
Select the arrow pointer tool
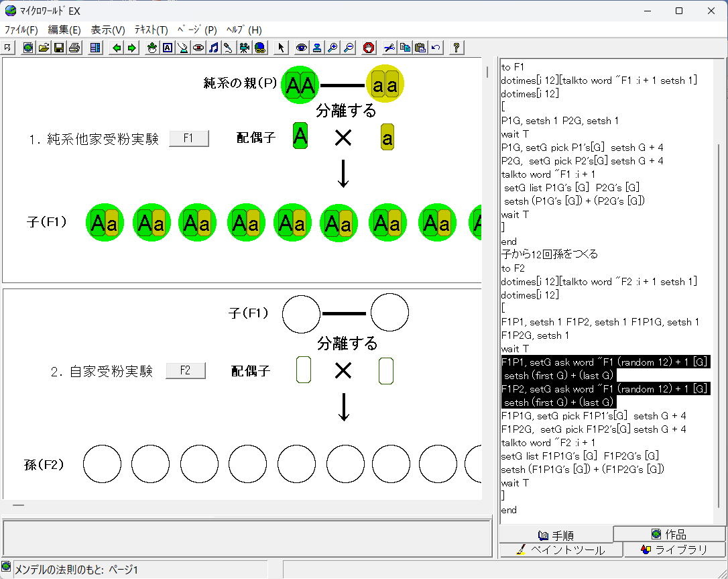pyautogui.click(x=281, y=48)
